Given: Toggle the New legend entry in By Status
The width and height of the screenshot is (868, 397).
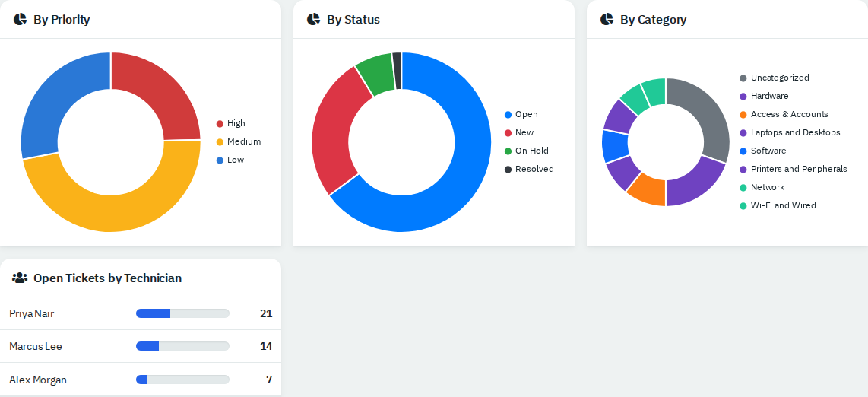Looking at the screenshot, I should point(519,132).
